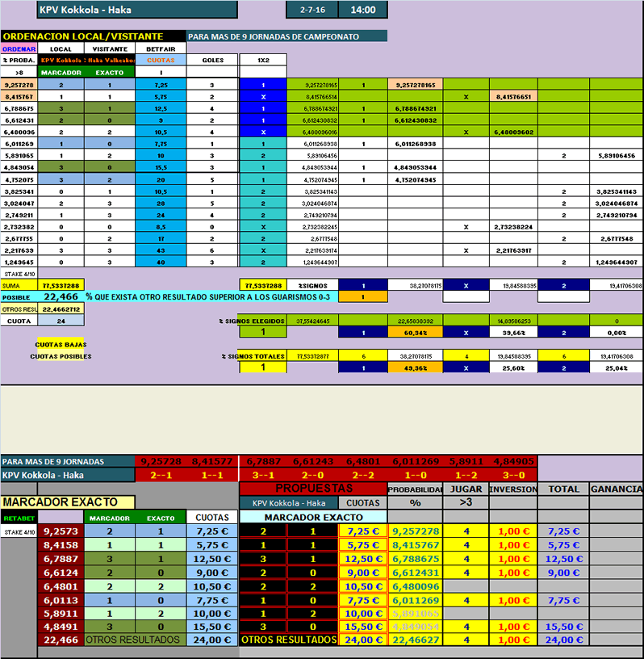Viewport: 644px width, 659px height.
Task: Select the dark red cell 9,2573
Action: click(61, 531)
